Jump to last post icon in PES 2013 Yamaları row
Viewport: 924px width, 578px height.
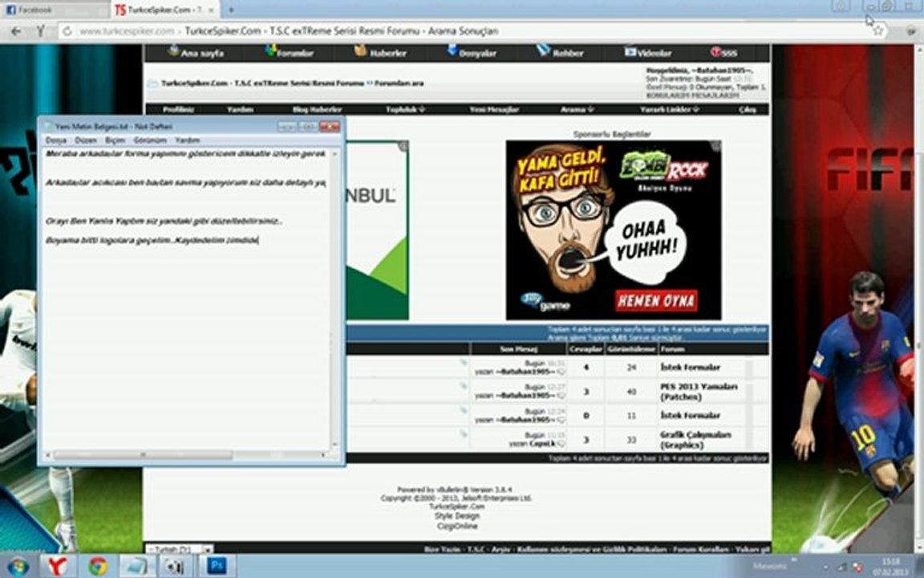pyautogui.click(x=561, y=396)
